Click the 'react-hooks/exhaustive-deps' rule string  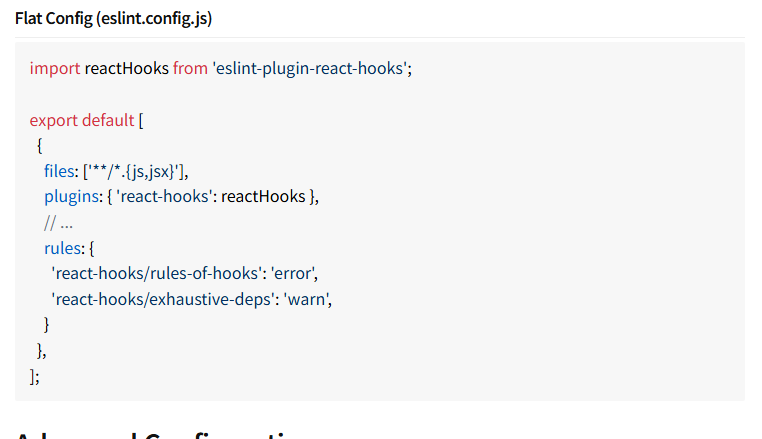163,299
